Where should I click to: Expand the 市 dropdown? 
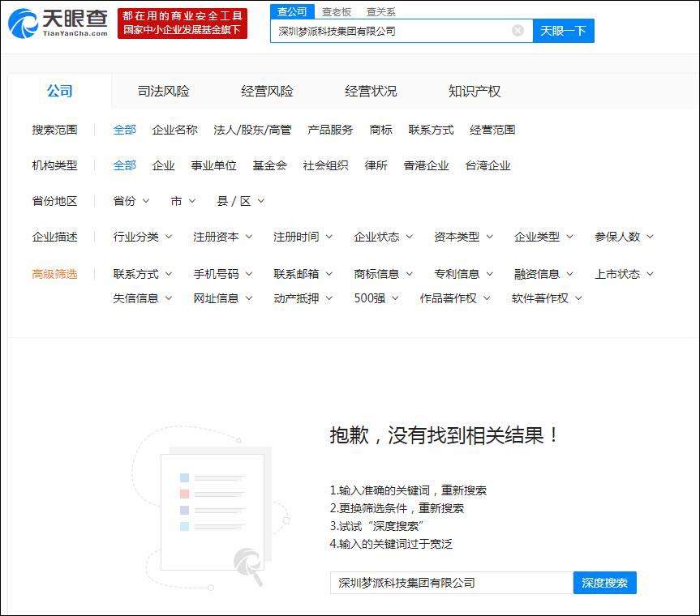click(183, 201)
